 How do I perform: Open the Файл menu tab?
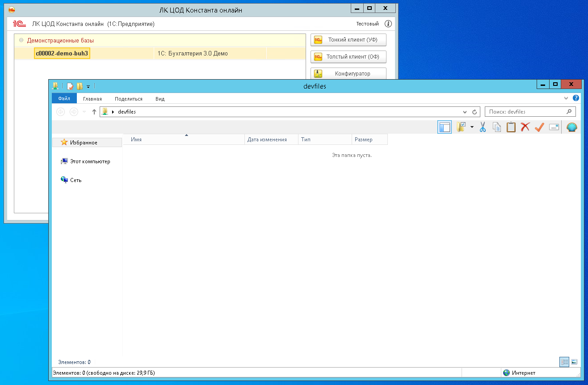[x=64, y=99]
